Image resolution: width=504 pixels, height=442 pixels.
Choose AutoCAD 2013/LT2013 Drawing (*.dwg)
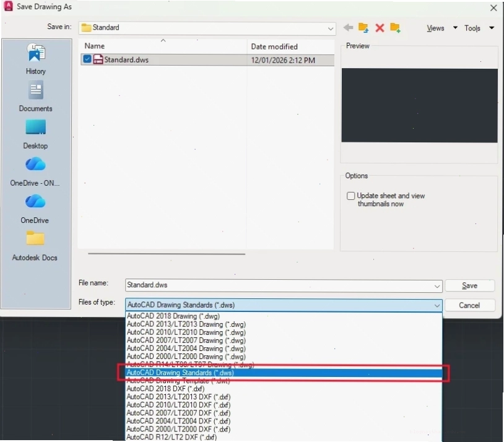pyautogui.click(x=284, y=324)
